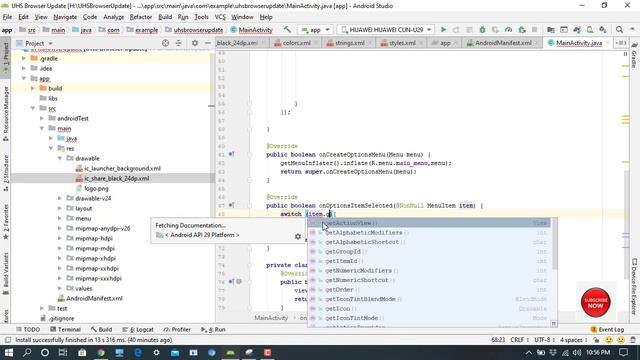Run the app with the green play icon
Viewport: 640px width, 360px height.
click(443, 30)
